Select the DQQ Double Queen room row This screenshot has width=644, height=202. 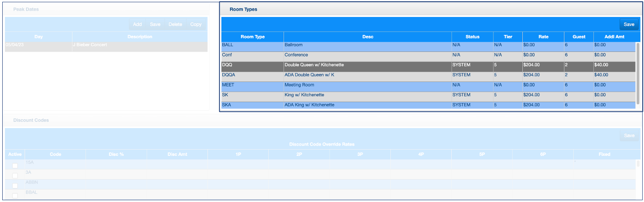tap(367, 65)
